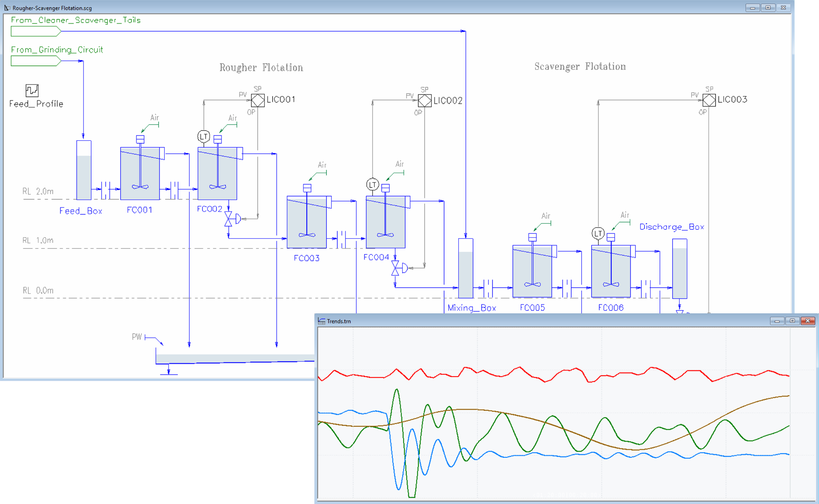Click the FC006 cell label
The width and height of the screenshot is (819, 504).
(611, 307)
